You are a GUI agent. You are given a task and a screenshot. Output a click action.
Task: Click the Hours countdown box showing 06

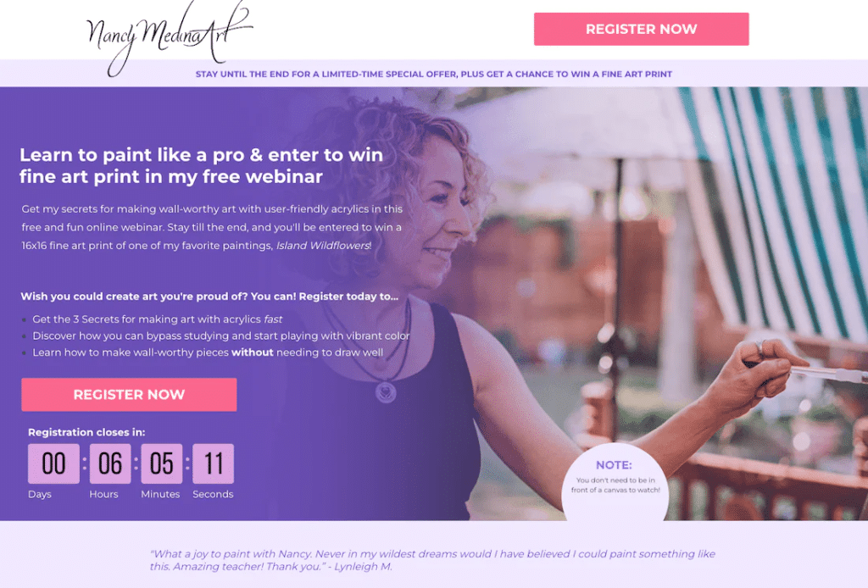[110, 463]
